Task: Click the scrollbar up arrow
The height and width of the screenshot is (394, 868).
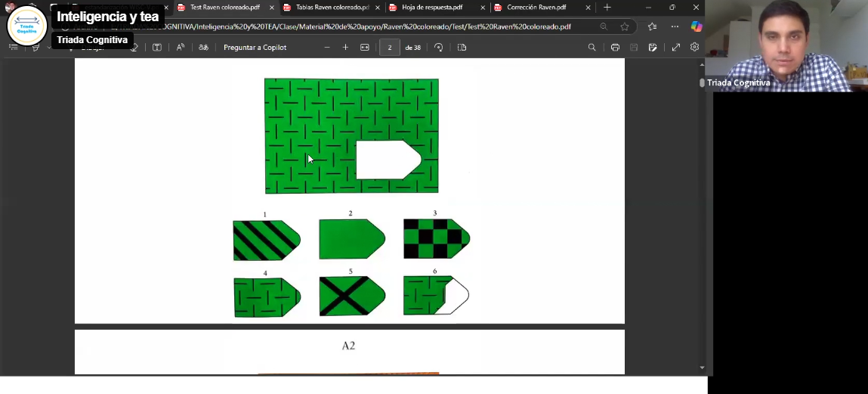Action: pos(702,65)
